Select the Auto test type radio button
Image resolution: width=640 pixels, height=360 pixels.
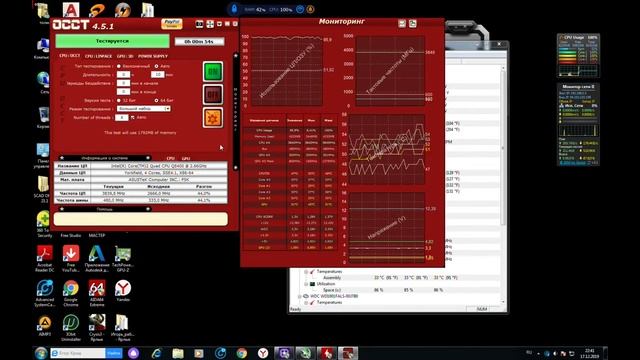tap(156, 66)
